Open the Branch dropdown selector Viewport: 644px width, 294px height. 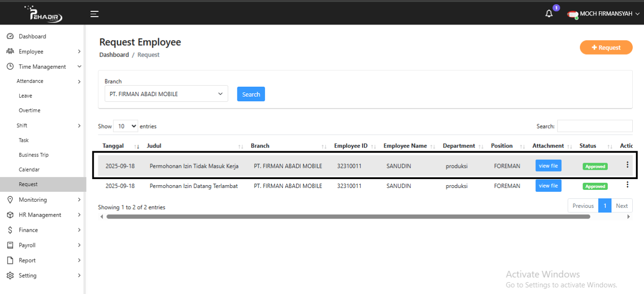click(166, 94)
